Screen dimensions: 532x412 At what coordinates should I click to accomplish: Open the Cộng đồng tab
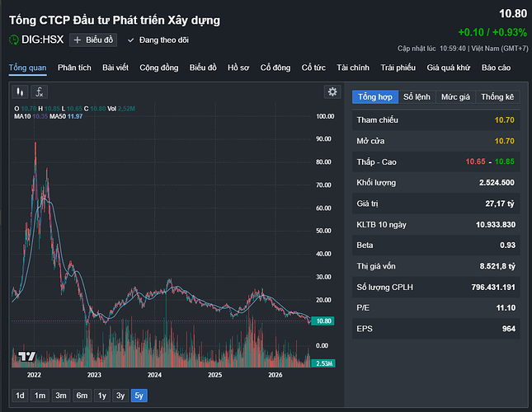tap(159, 68)
